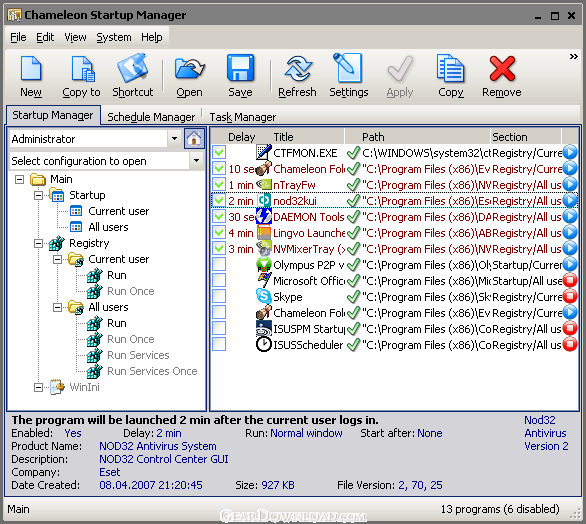
Task: Click the New toolbar icon
Action: click(31, 68)
